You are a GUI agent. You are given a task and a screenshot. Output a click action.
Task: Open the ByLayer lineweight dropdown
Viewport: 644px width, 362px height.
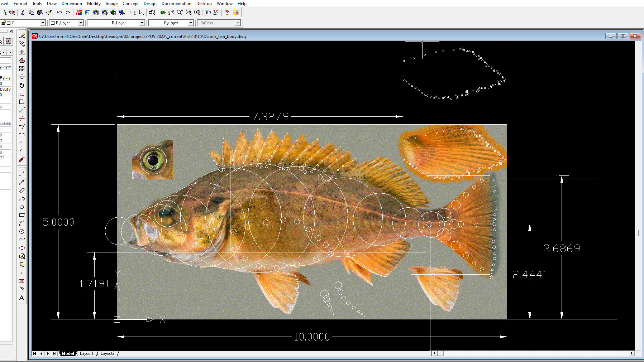pyautogui.click(x=191, y=23)
